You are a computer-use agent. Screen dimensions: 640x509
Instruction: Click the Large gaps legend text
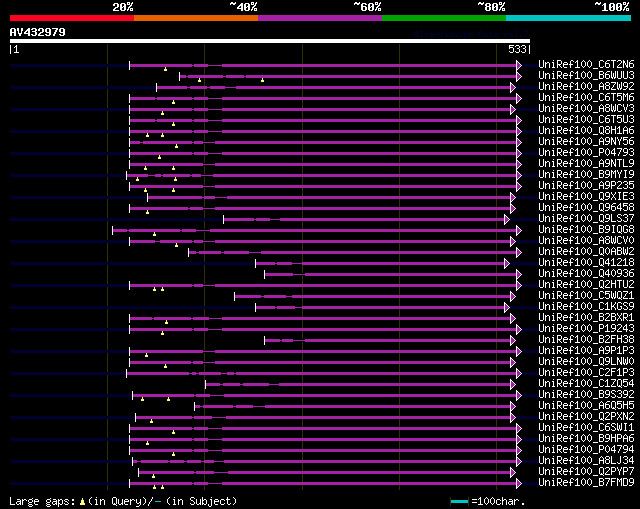coord(42,501)
